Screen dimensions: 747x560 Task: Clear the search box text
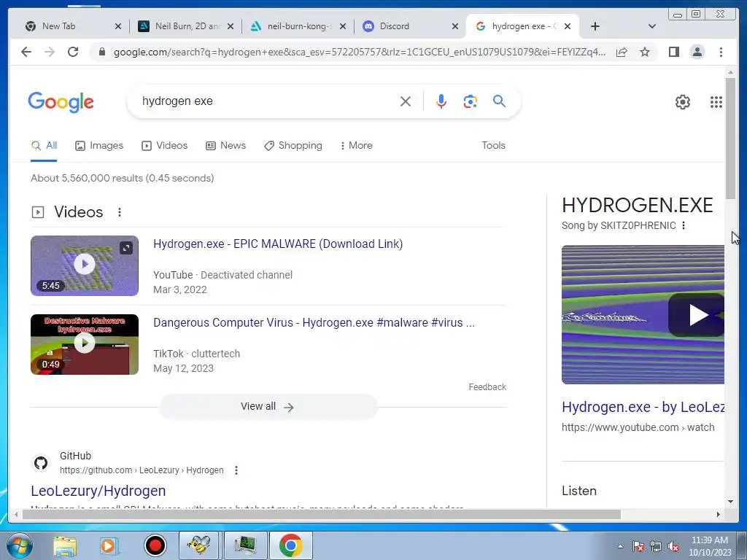tap(406, 101)
